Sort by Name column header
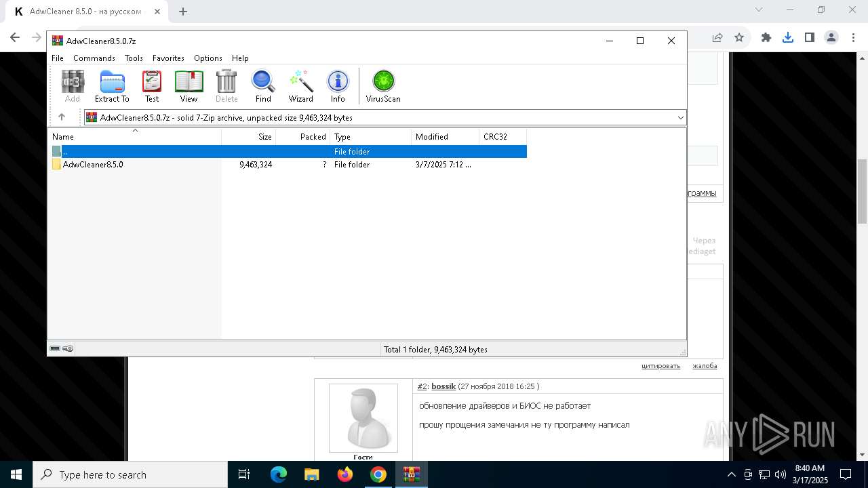 pyautogui.click(x=134, y=136)
